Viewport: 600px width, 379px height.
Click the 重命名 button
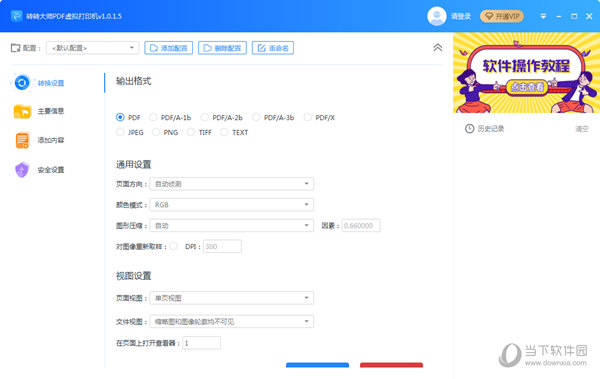(x=273, y=48)
